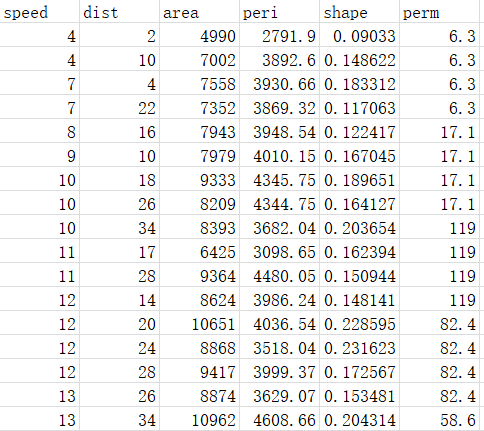Image resolution: width=484 pixels, height=431 pixels.
Task: Click the cell with area value 4990
Action: 199,35
